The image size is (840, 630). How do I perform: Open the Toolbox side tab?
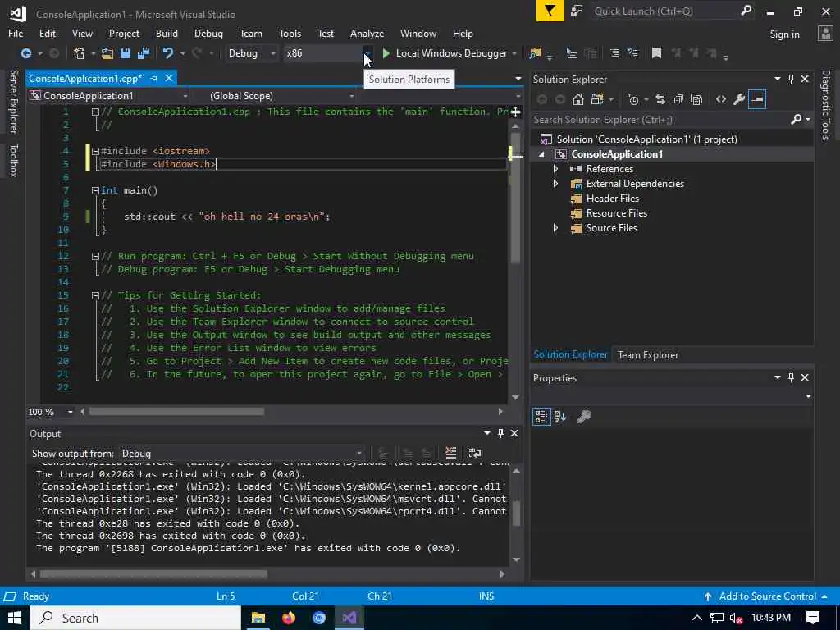(13, 160)
